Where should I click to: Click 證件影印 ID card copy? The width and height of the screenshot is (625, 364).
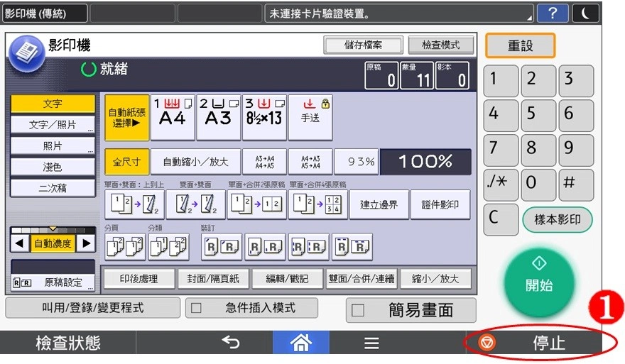coord(440,204)
